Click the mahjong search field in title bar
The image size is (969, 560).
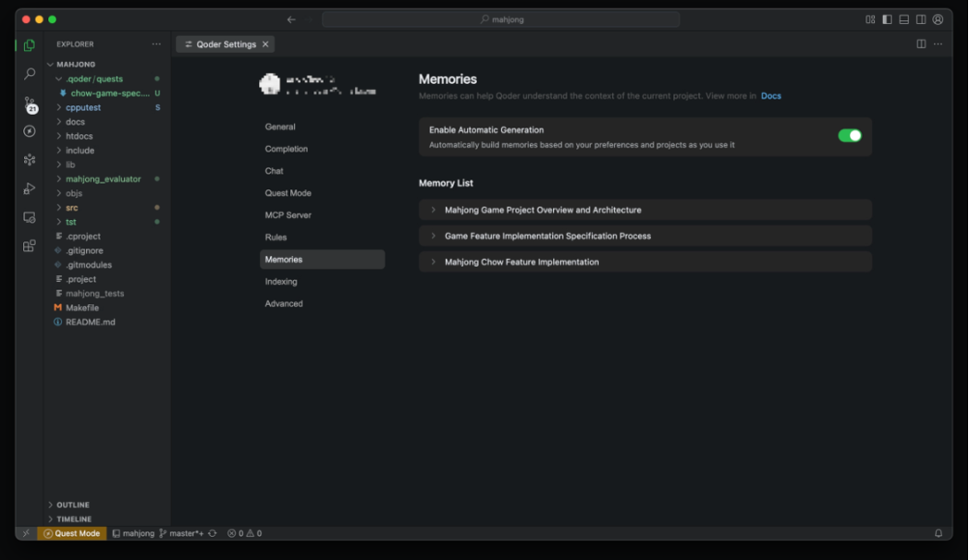(x=500, y=19)
